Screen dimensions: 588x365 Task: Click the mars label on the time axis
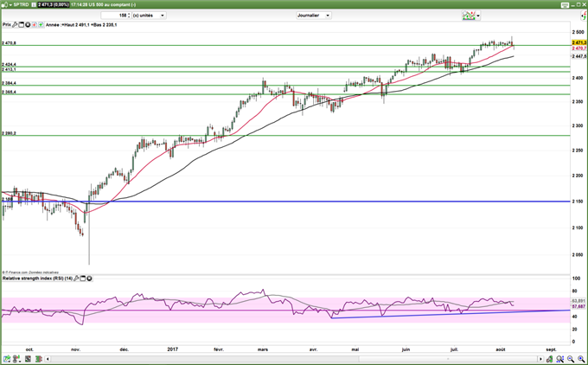pyautogui.click(x=263, y=349)
